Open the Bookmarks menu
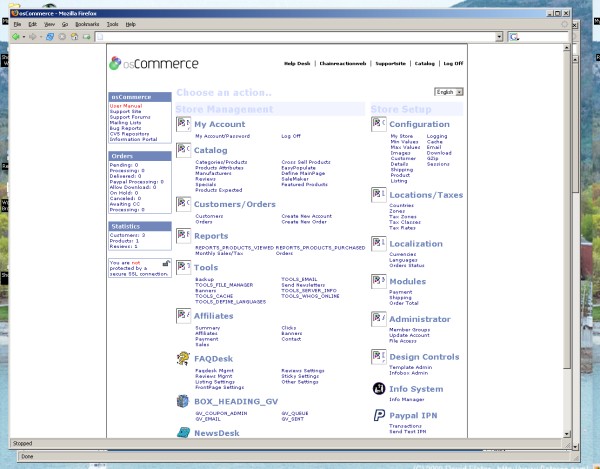This screenshot has height=469, width=600. (x=87, y=24)
